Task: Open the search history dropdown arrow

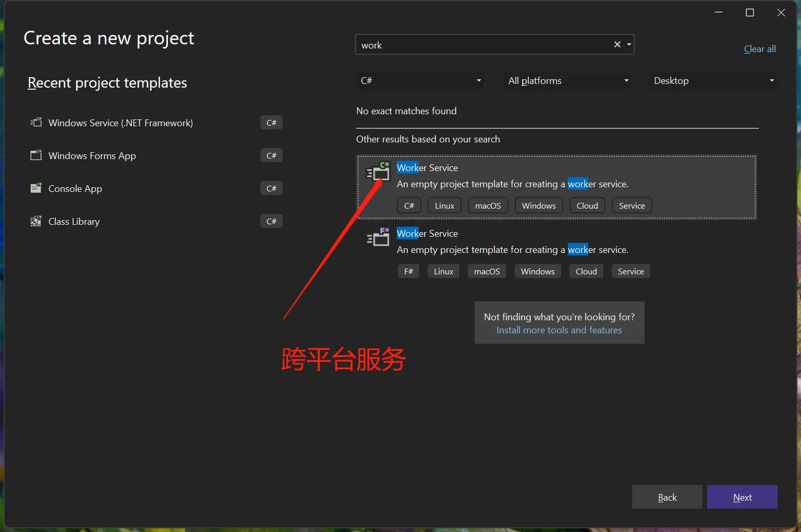Action: point(629,44)
